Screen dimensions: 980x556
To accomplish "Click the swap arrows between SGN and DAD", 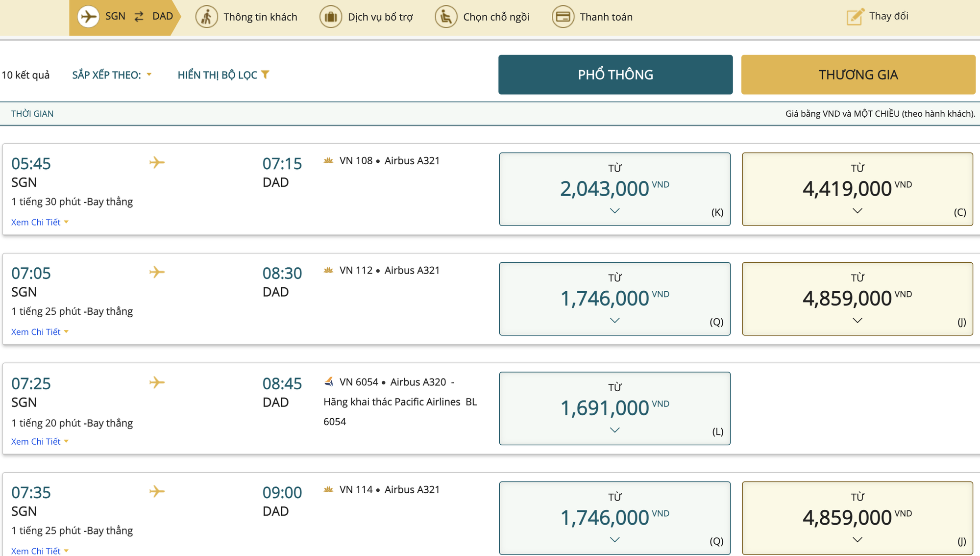I will pos(139,17).
